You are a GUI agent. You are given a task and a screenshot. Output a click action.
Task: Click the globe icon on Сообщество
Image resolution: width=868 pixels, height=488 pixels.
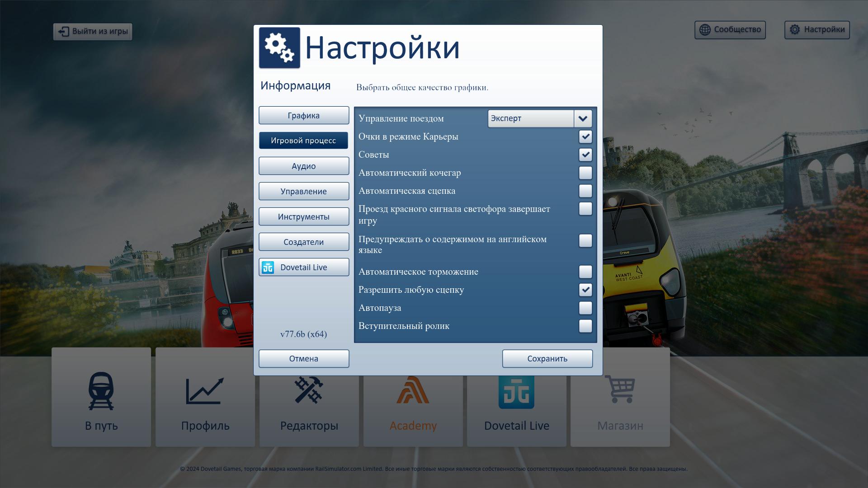(x=705, y=30)
